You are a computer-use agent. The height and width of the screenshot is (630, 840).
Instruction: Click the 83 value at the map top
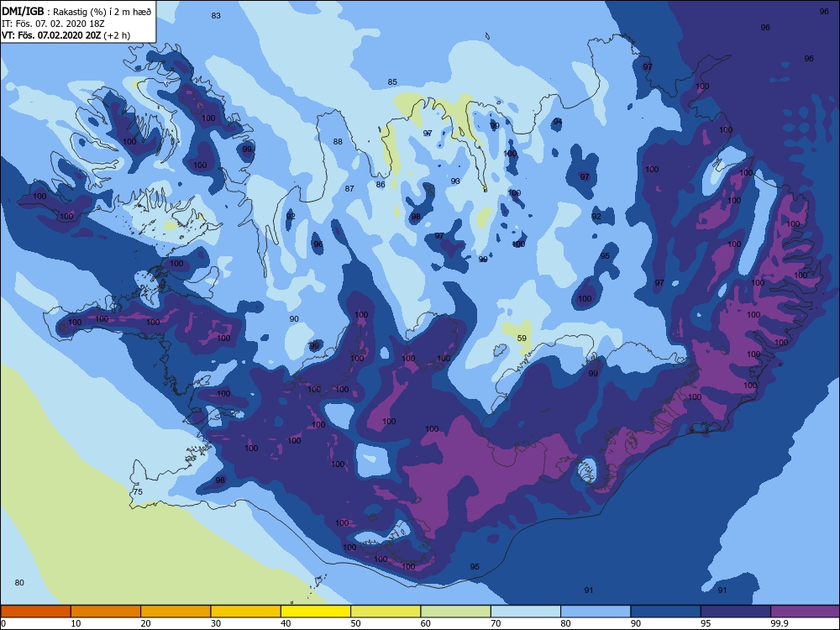point(216,15)
